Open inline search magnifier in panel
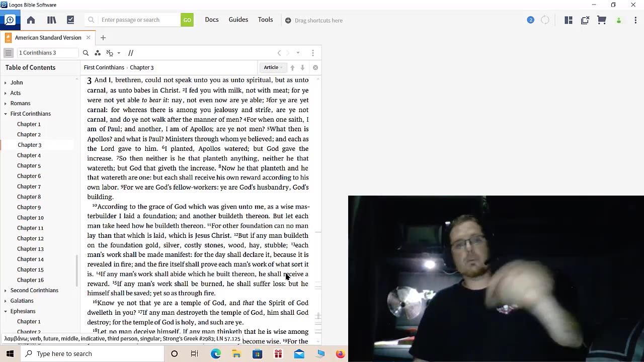Screen dimensions: 644x362 86,53
